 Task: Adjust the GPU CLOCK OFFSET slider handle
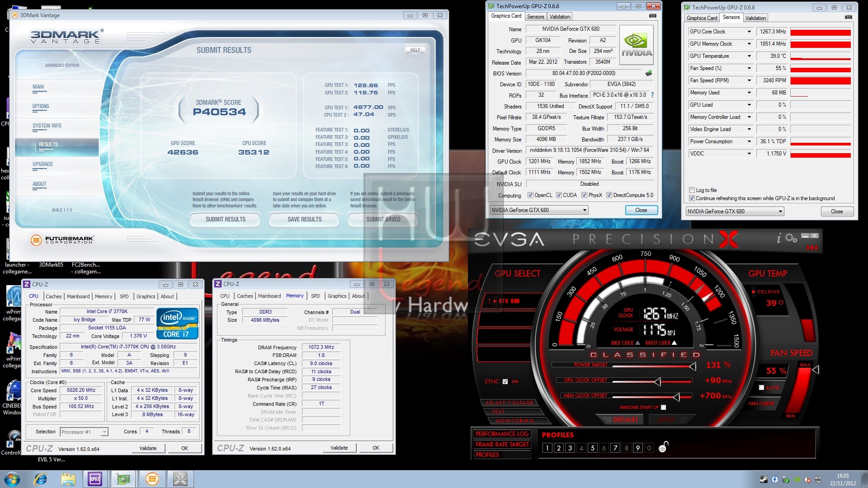coord(657,382)
